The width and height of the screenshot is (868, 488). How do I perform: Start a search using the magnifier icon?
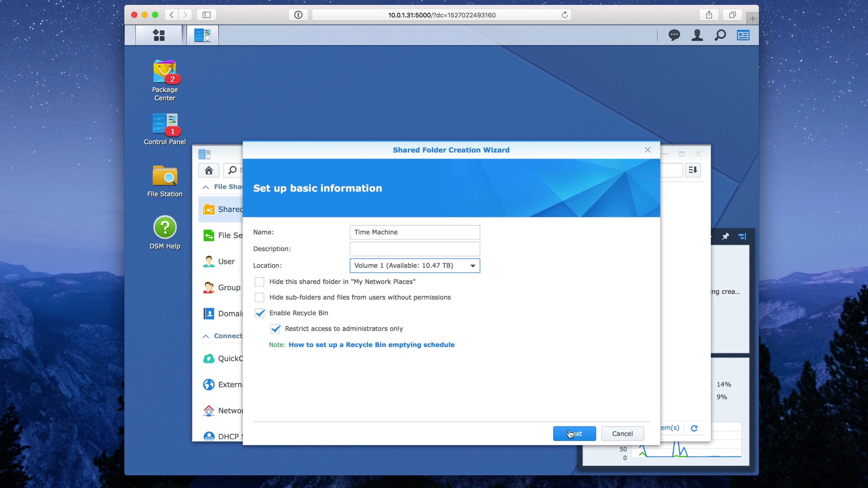tap(721, 35)
